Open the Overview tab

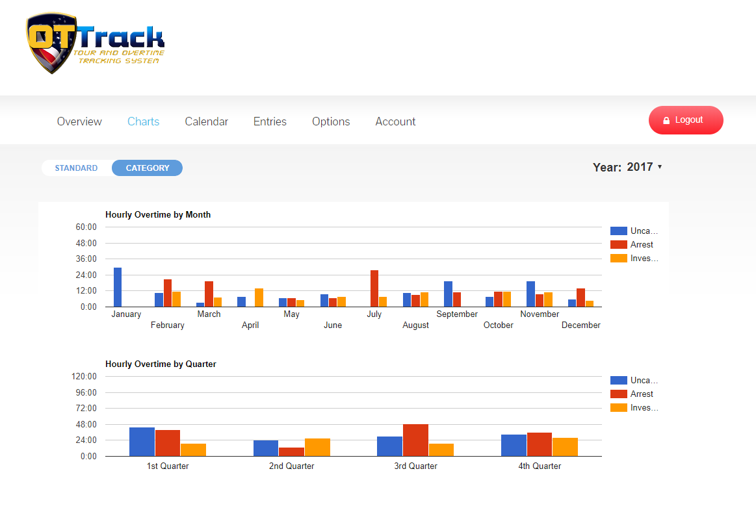tap(79, 121)
